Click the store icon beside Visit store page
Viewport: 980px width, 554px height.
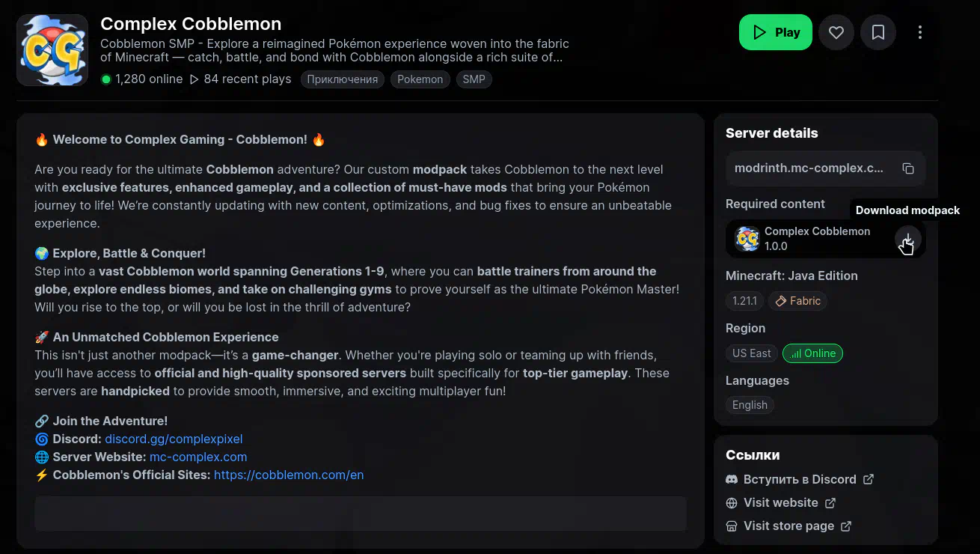click(732, 526)
